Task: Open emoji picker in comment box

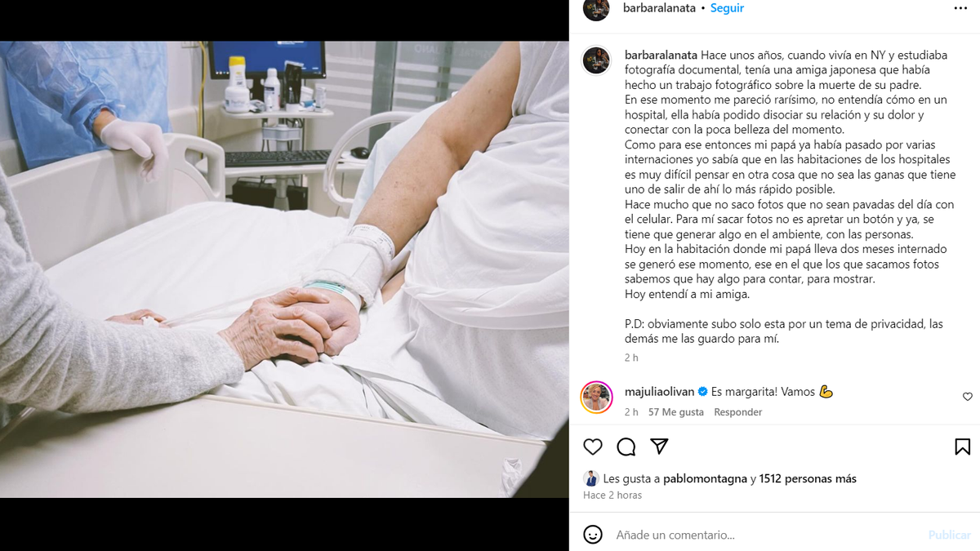Action: coord(593,535)
